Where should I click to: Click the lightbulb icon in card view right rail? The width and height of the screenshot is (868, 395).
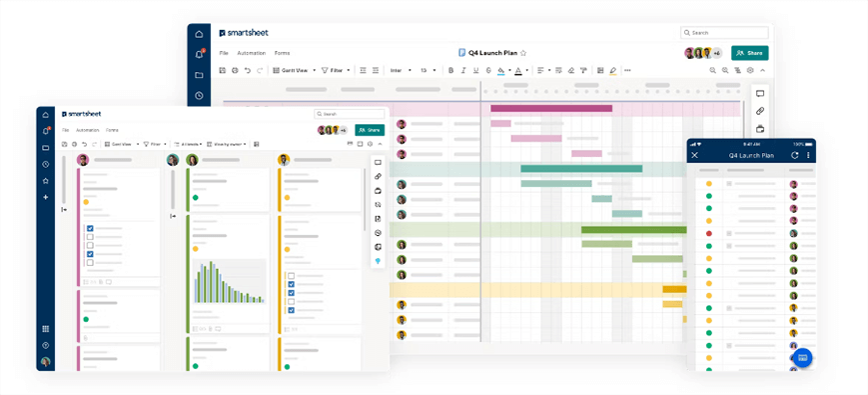coord(379,261)
